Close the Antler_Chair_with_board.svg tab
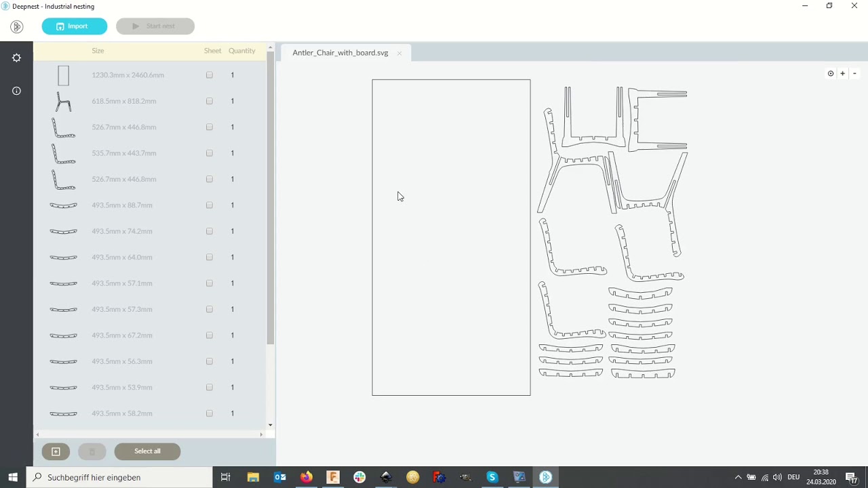The height and width of the screenshot is (488, 868). point(399,53)
